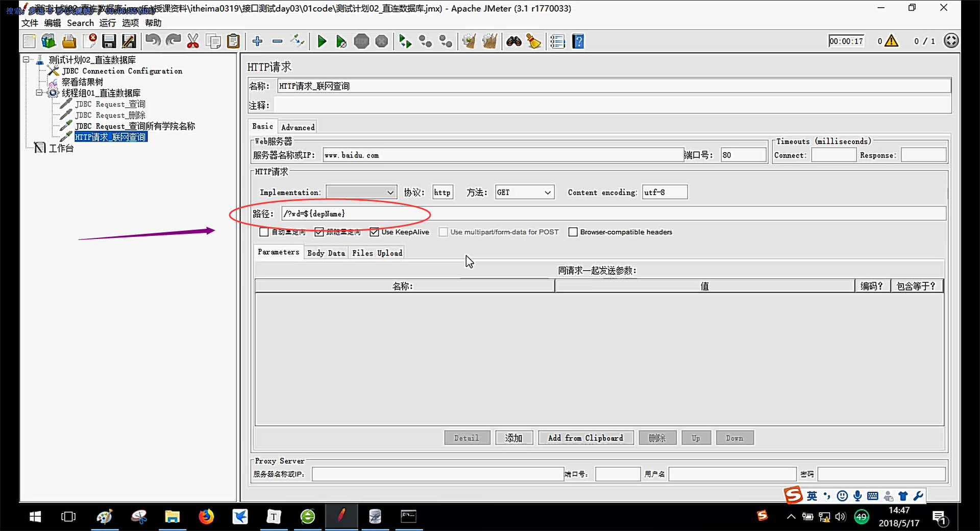Click the Paste clipboard icon
Screen dimensions: 980x531
233,41
